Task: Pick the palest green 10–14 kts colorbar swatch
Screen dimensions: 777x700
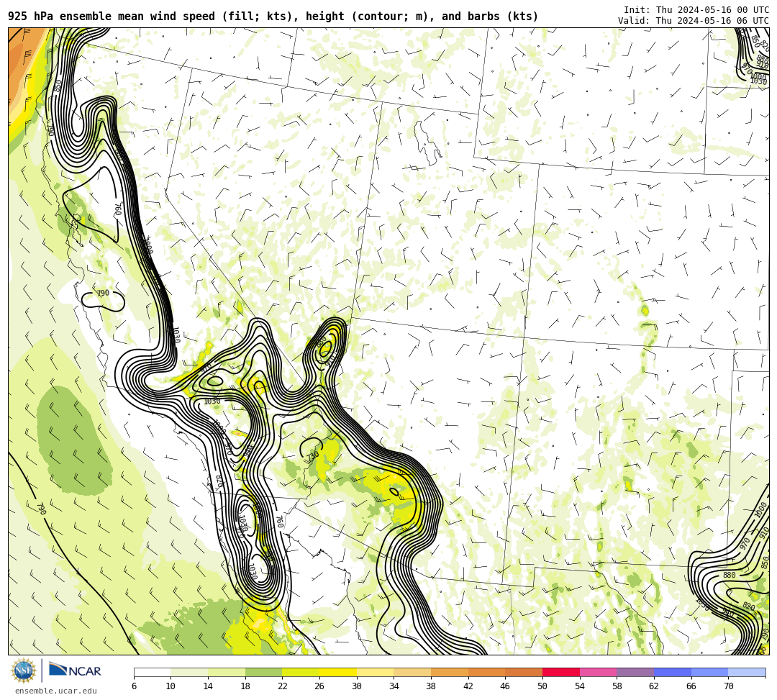Action: pyautogui.click(x=189, y=672)
